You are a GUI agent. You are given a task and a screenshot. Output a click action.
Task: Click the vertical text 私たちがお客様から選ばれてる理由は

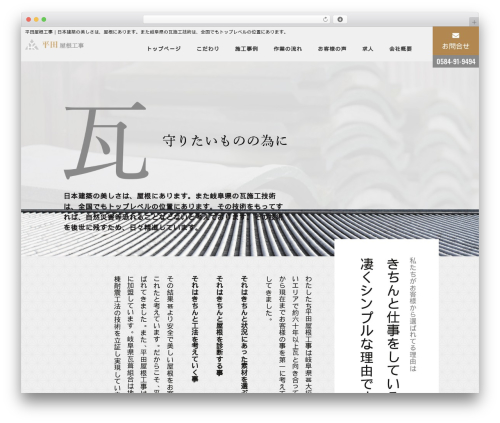click(x=413, y=314)
